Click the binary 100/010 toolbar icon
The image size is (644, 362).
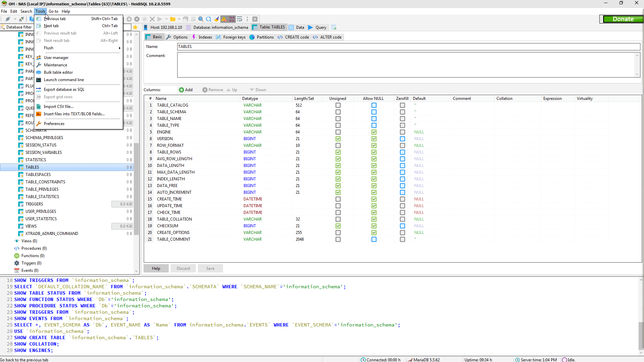[x=232, y=19]
